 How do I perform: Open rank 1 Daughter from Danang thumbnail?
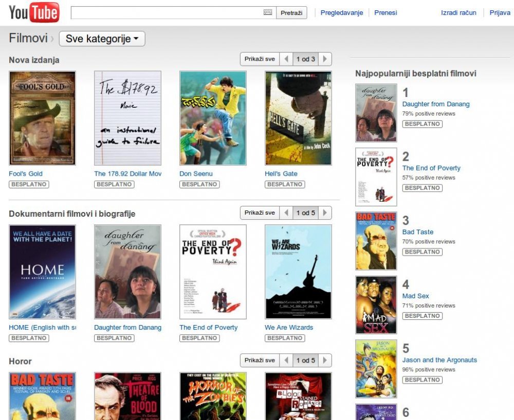pos(376,113)
